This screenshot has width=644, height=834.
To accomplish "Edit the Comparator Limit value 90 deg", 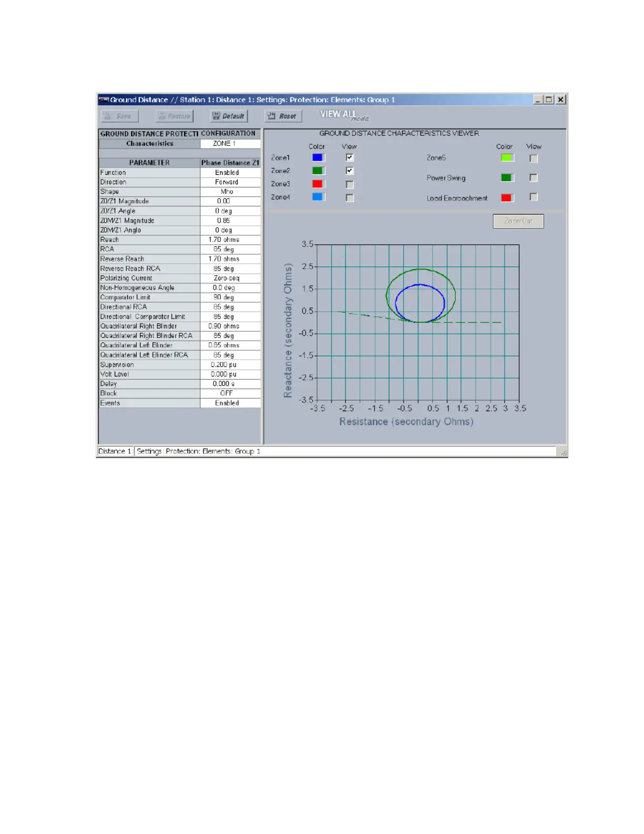I will click(230, 297).
